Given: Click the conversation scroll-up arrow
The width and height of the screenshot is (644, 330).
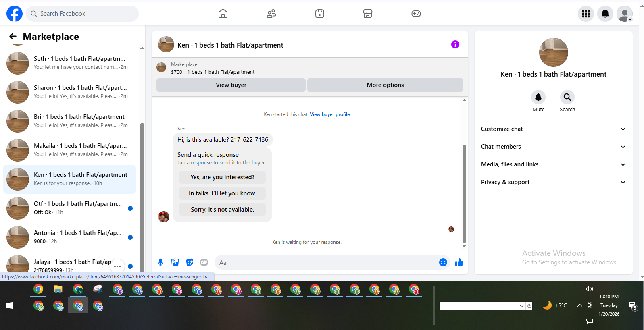Looking at the screenshot, I should click(464, 100).
